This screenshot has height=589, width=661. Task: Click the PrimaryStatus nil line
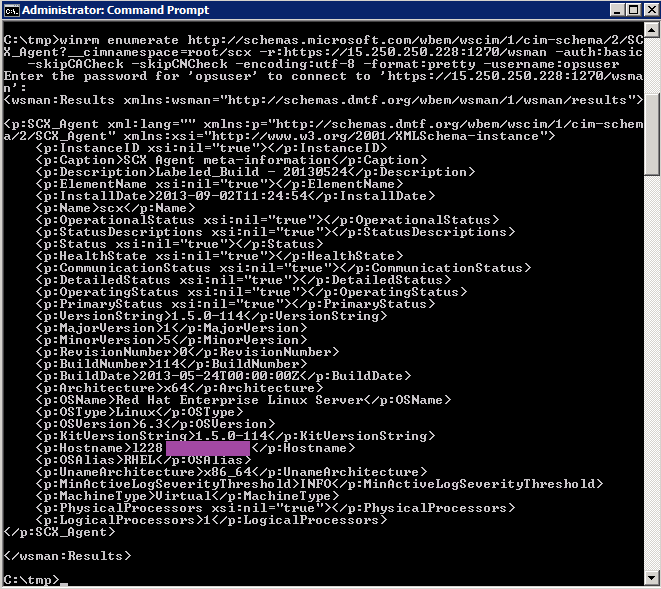click(235, 304)
